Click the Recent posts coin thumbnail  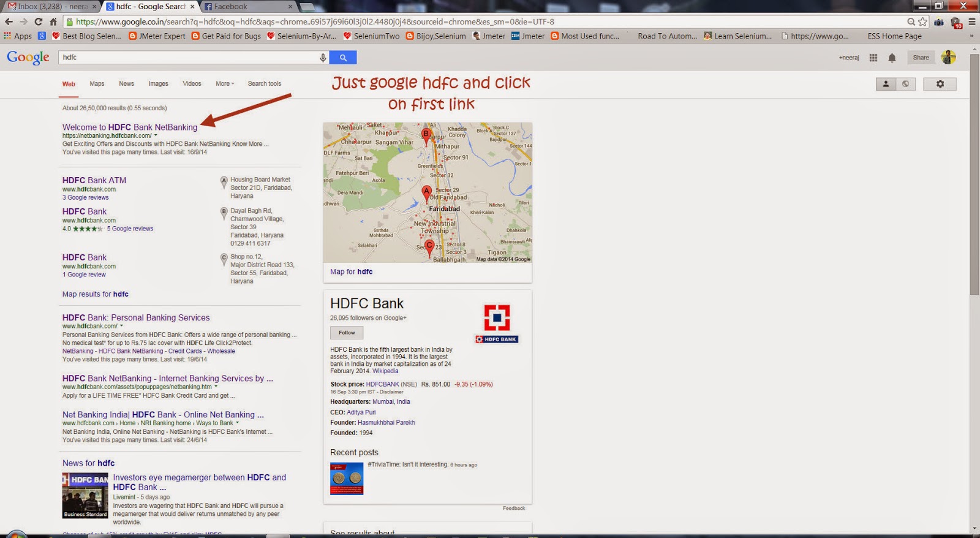(347, 478)
